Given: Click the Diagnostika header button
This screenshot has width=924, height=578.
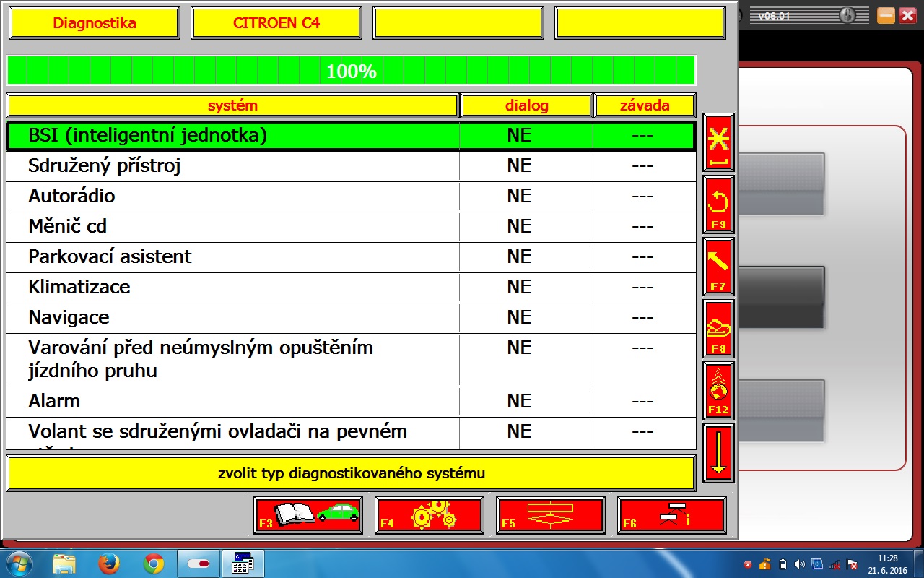Looking at the screenshot, I should [94, 23].
